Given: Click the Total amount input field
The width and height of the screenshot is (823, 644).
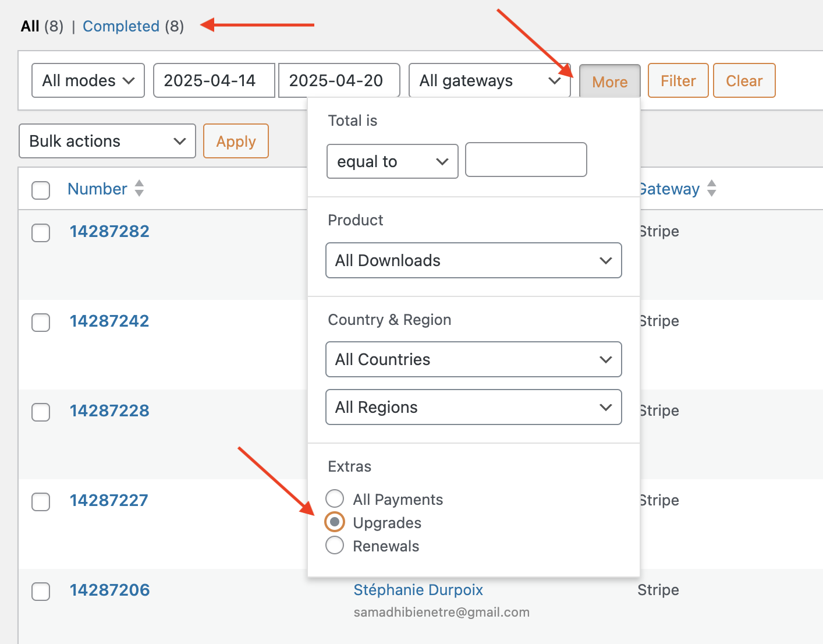Looking at the screenshot, I should click(526, 160).
